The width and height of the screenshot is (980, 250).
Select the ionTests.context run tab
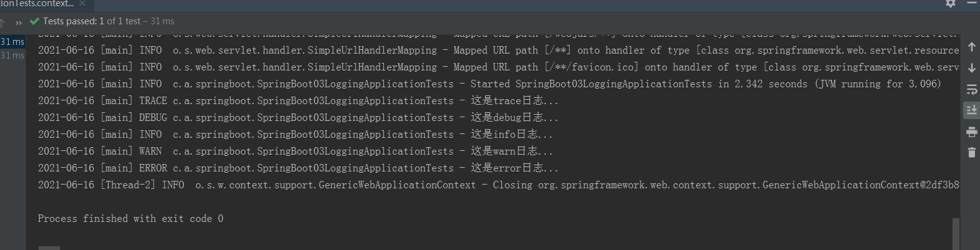(x=37, y=4)
